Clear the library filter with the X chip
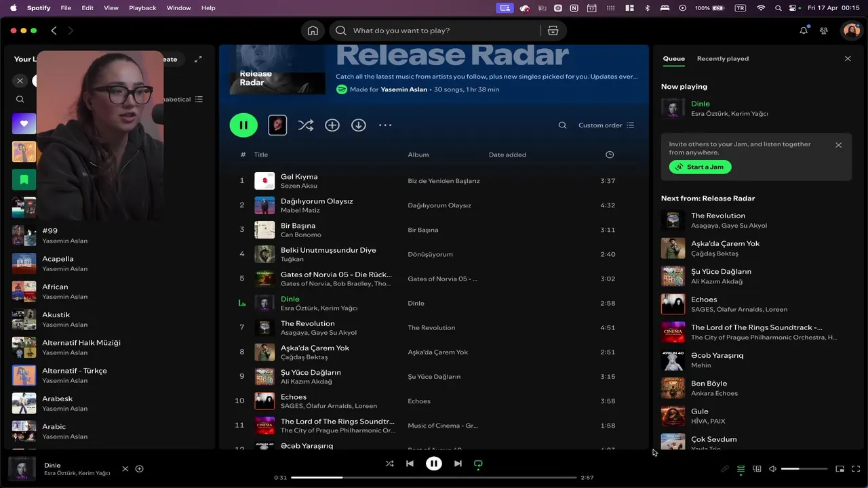The width and height of the screenshot is (868, 488). coord(20,81)
